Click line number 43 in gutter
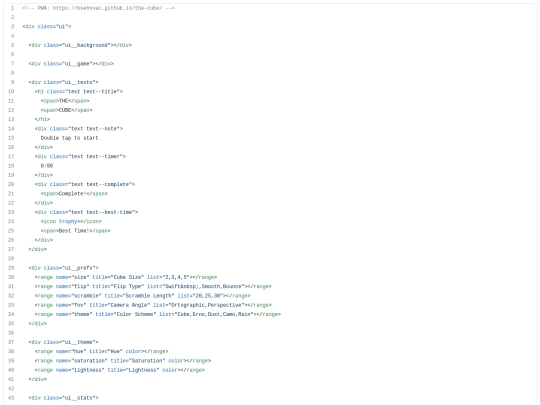This screenshot has width=540, height=405. click(x=11, y=398)
